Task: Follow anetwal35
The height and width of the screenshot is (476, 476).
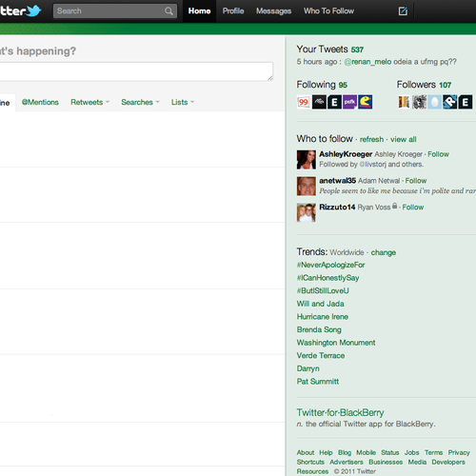Action: (416, 181)
